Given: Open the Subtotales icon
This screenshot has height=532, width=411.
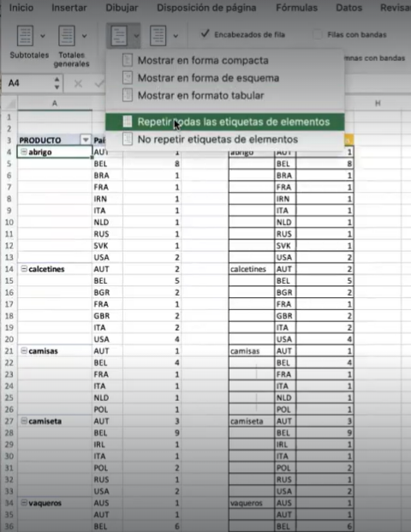Looking at the screenshot, I should [x=25, y=36].
